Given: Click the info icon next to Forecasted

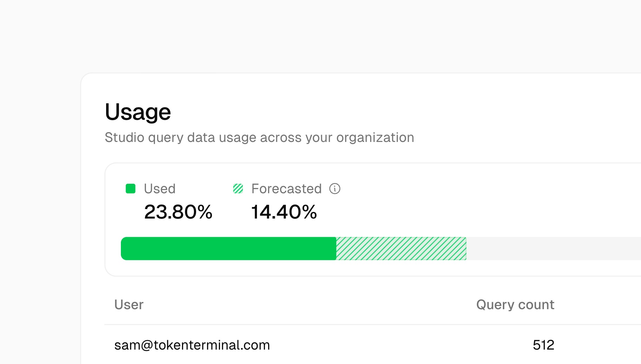Looking at the screenshot, I should [335, 189].
